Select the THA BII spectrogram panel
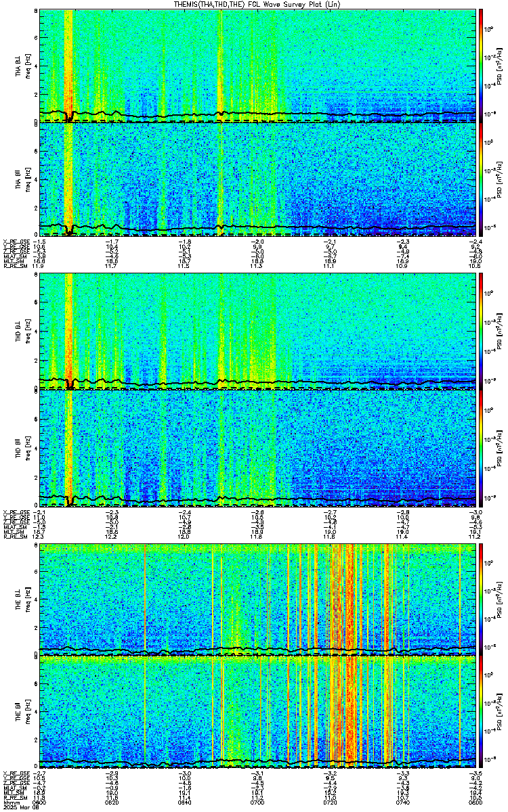Image resolution: width=508 pixels, height=812 pixels. click(x=257, y=179)
